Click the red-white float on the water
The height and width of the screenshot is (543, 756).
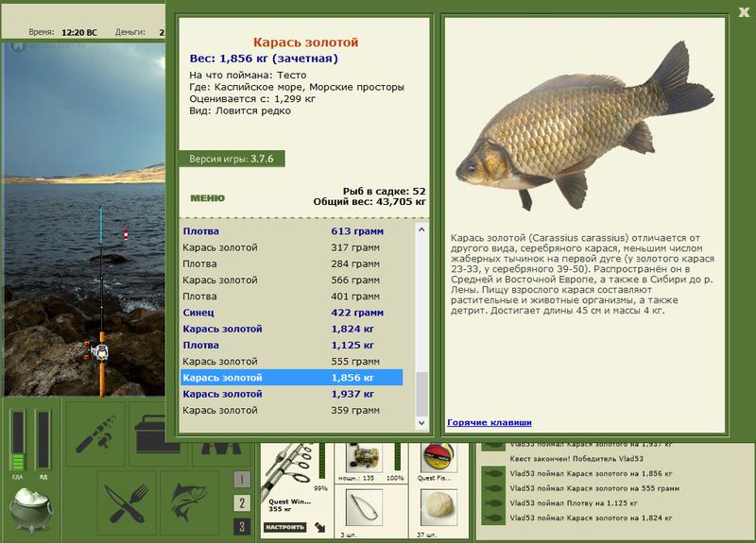click(x=126, y=234)
